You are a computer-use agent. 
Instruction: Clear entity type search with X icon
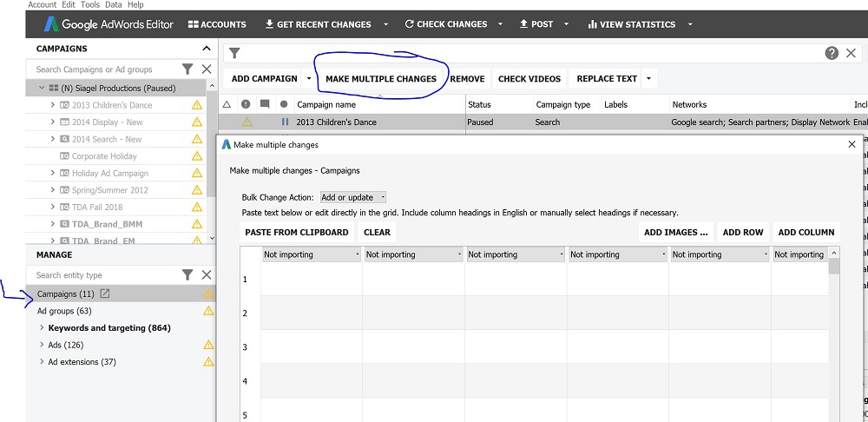point(207,274)
